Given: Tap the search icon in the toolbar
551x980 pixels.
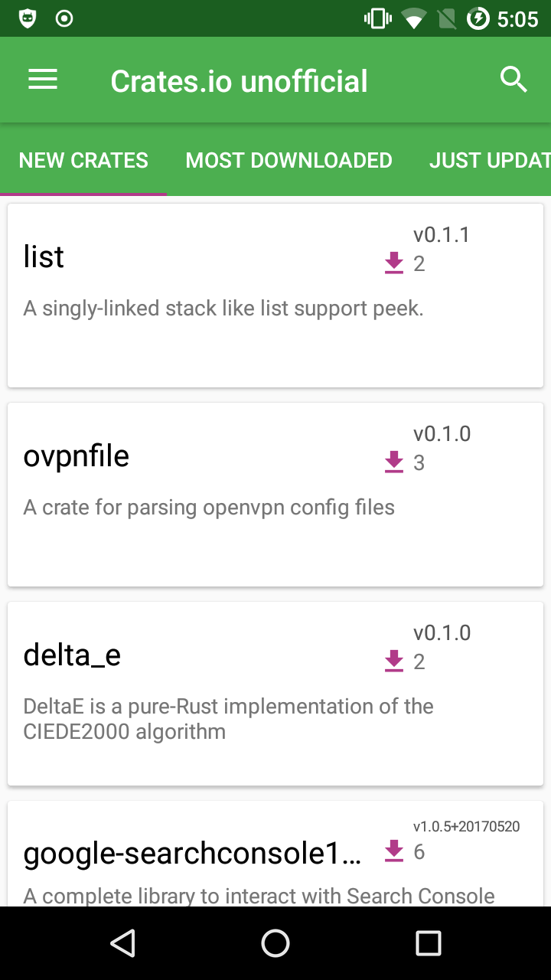Looking at the screenshot, I should tap(514, 79).
